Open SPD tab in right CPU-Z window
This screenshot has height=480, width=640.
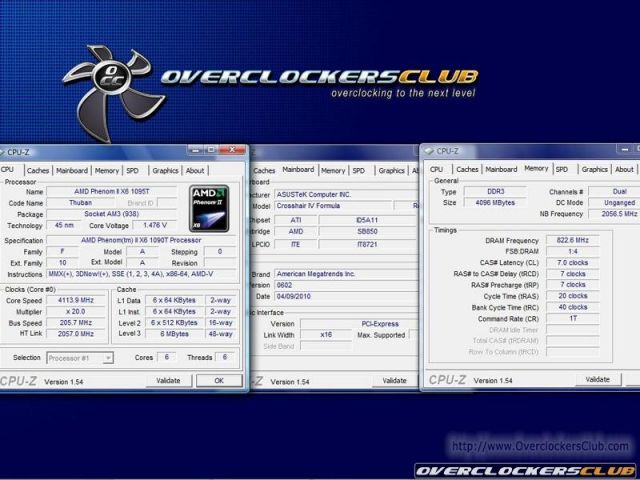click(562, 169)
